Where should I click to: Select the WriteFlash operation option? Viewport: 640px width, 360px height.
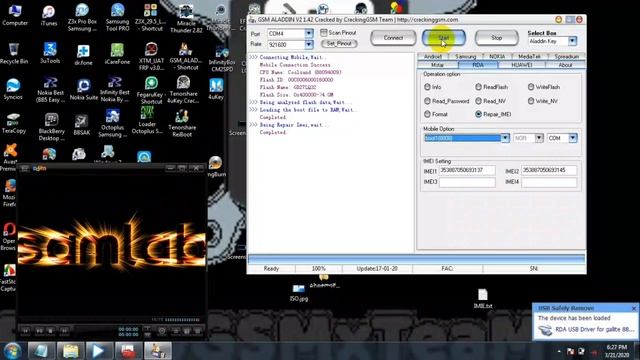[x=544, y=87]
